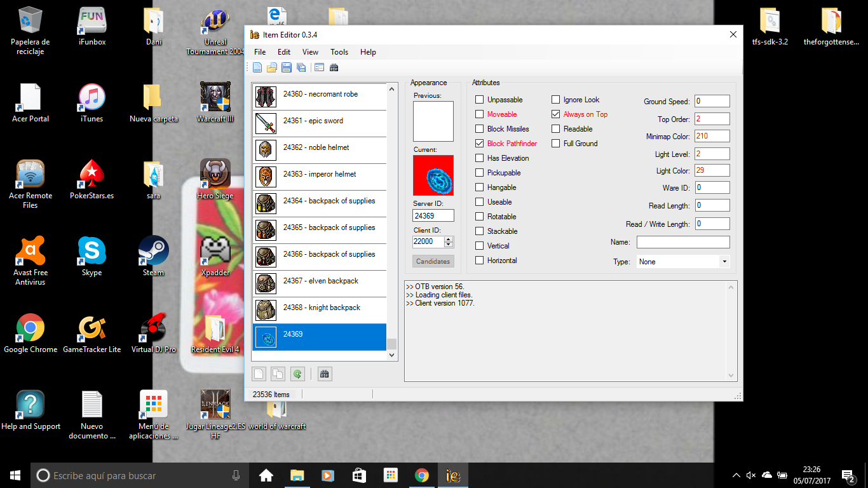Select the row 24363 - imperor helmet

320,177
